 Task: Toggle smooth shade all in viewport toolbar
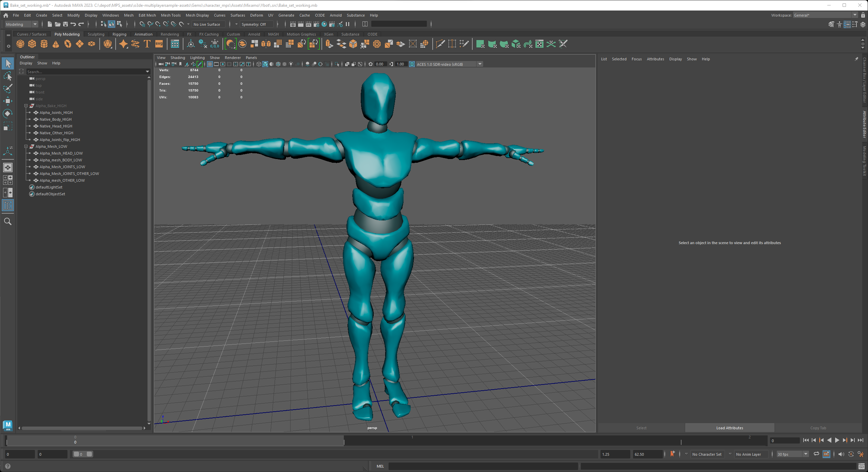(x=265, y=64)
